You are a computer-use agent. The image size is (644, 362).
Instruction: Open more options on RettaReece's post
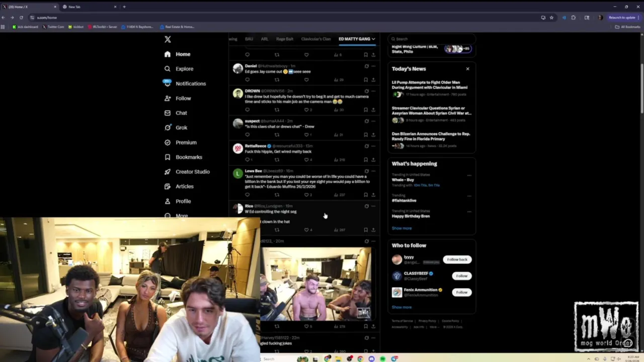point(373,146)
